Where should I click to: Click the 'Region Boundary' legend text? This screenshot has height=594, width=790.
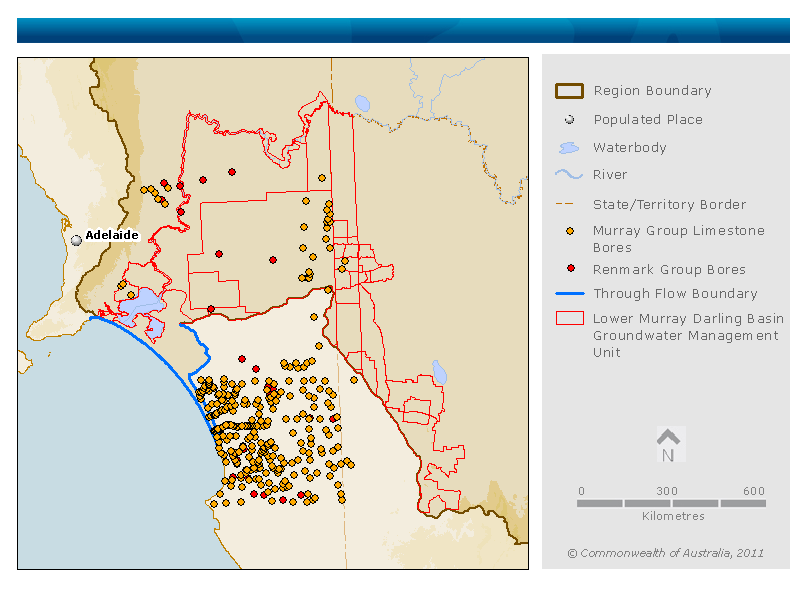652,91
